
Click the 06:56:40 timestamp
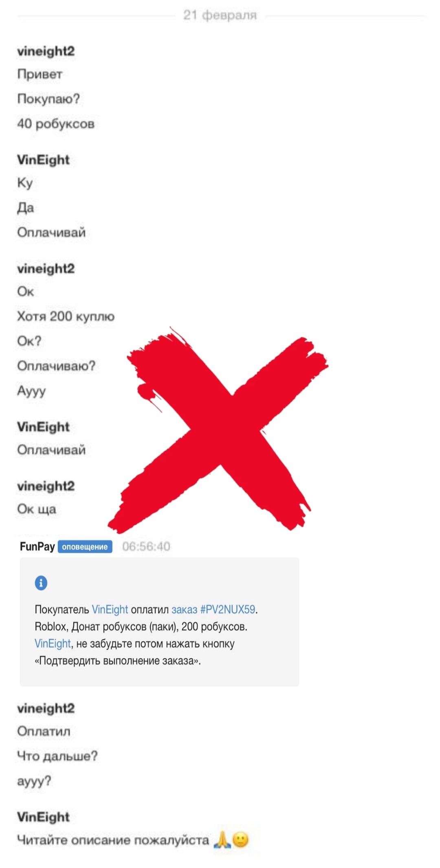coord(146,546)
